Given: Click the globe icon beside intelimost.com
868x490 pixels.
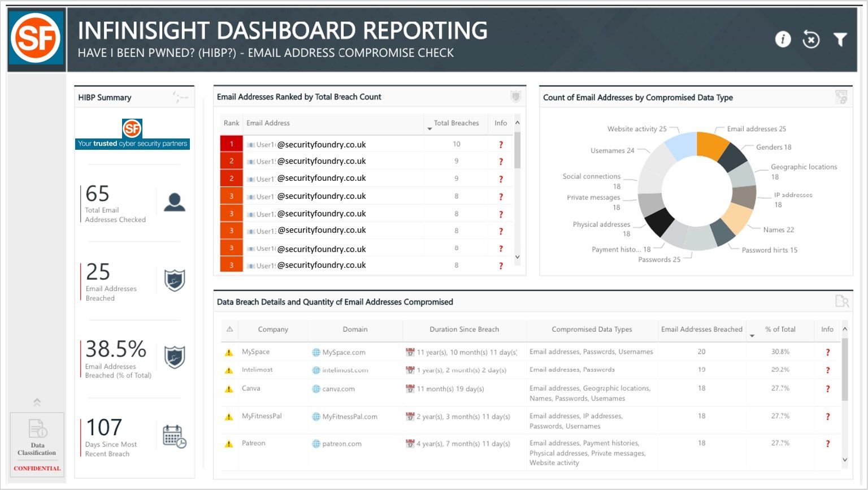Looking at the screenshot, I should [x=316, y=370].
